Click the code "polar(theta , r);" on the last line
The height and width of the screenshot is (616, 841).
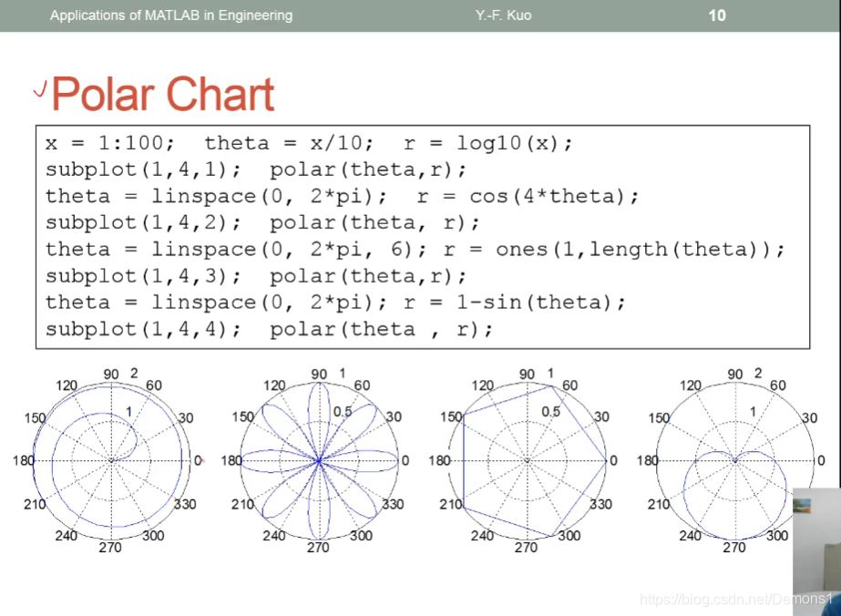[381, 329]
